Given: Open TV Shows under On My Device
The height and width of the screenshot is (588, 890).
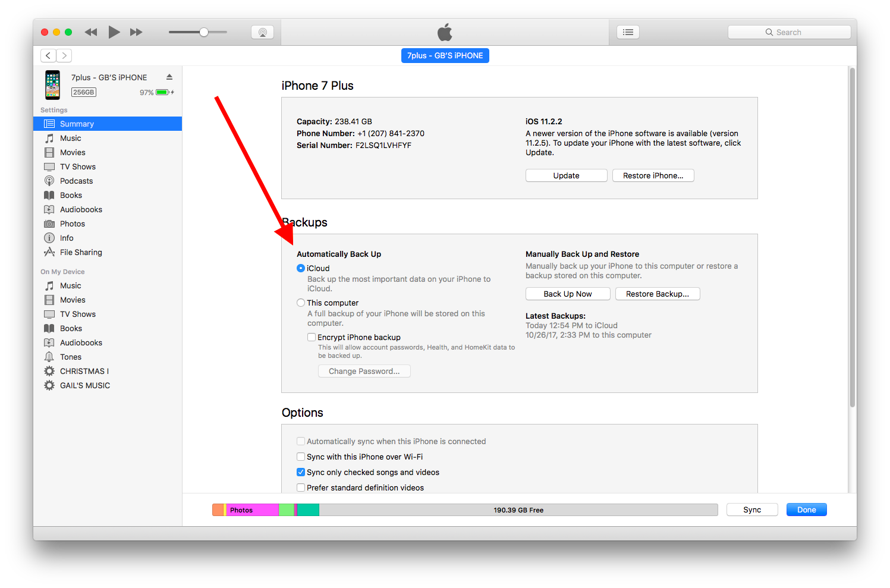Looking at the screenshot, I should click(108, 314).
